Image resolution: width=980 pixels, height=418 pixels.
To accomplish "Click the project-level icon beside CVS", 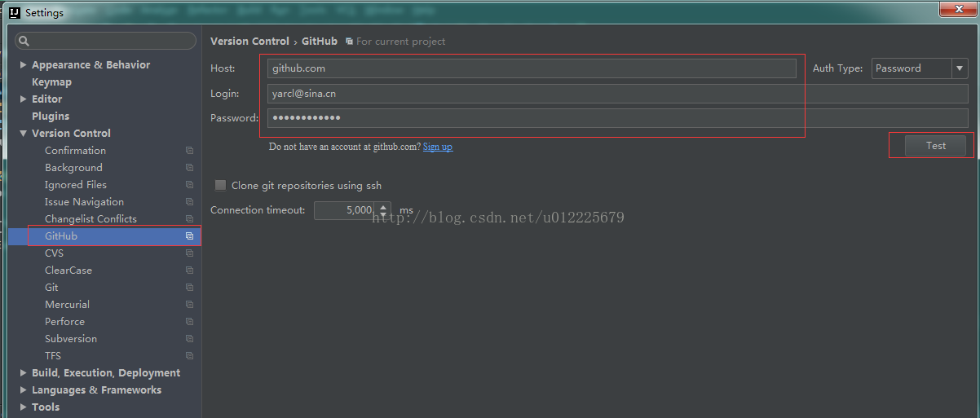I will point(189,253).
